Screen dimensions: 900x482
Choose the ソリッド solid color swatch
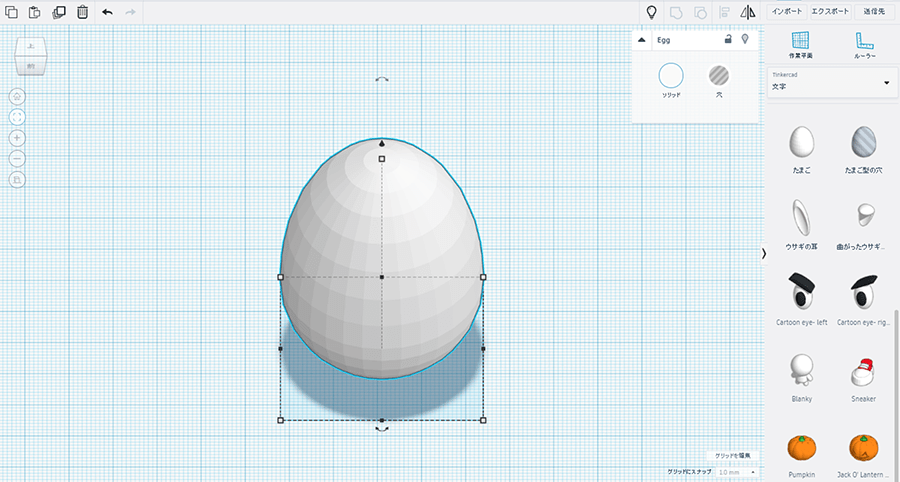pyautogui.click(x=670, y=76)
